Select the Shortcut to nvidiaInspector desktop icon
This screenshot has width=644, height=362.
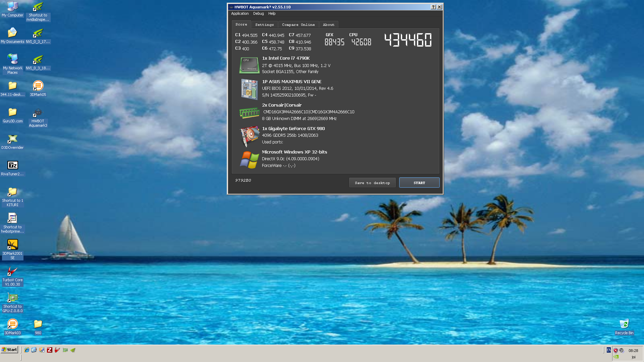pyautogui.click(x=38, y=11)
